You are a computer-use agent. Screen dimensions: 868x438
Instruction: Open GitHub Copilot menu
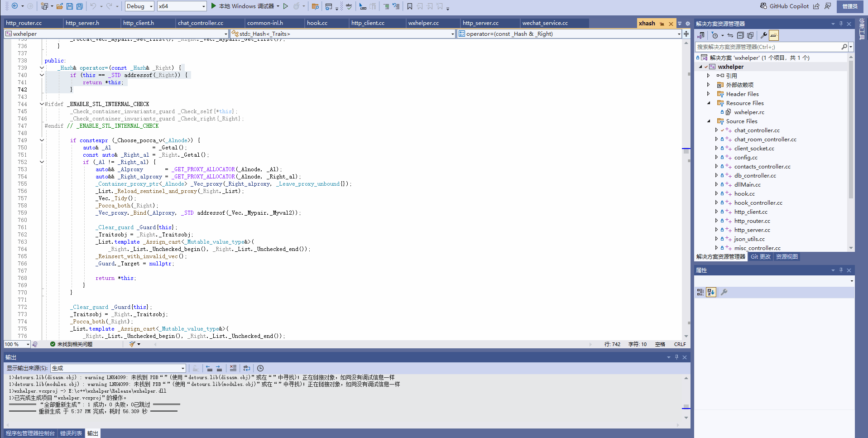[x=785, y=6]
